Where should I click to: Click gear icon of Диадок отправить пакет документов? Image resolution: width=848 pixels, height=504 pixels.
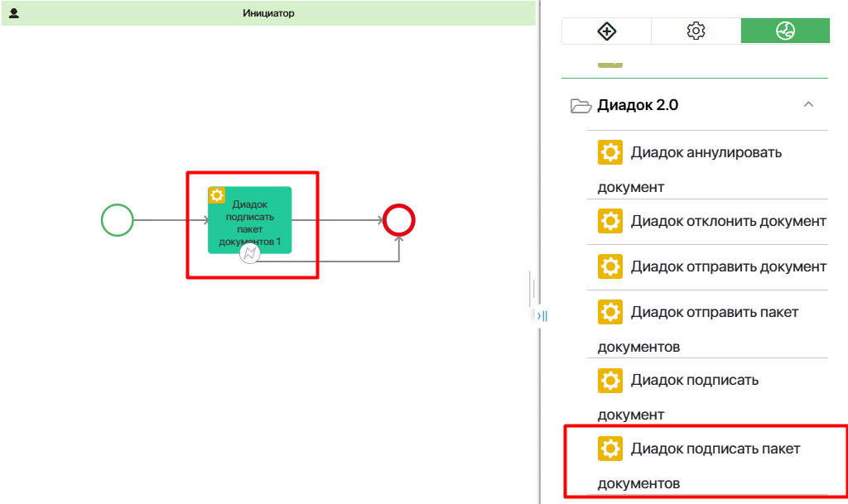click(x=610, y=312)
